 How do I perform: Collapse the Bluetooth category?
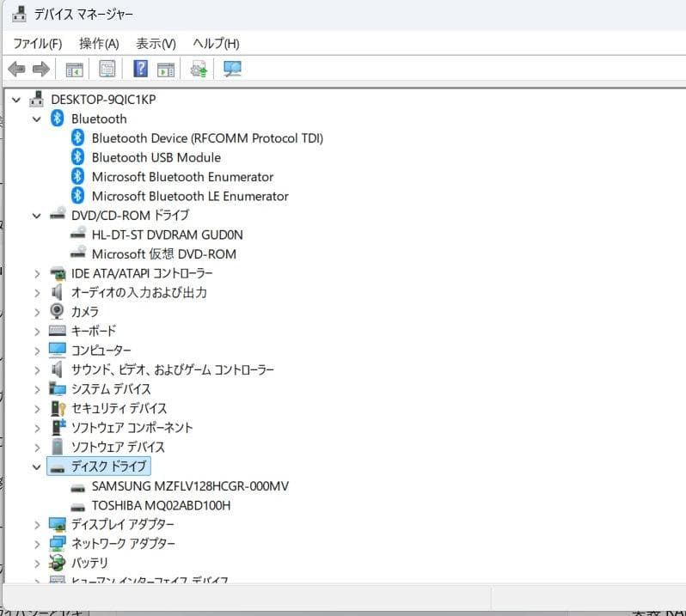coord(37,119)
